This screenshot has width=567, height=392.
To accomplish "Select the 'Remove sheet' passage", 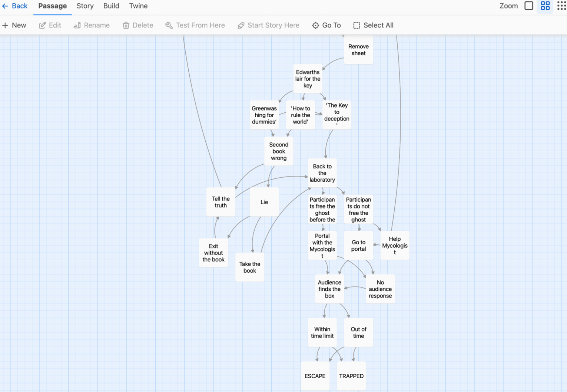I will click(358, 50).
